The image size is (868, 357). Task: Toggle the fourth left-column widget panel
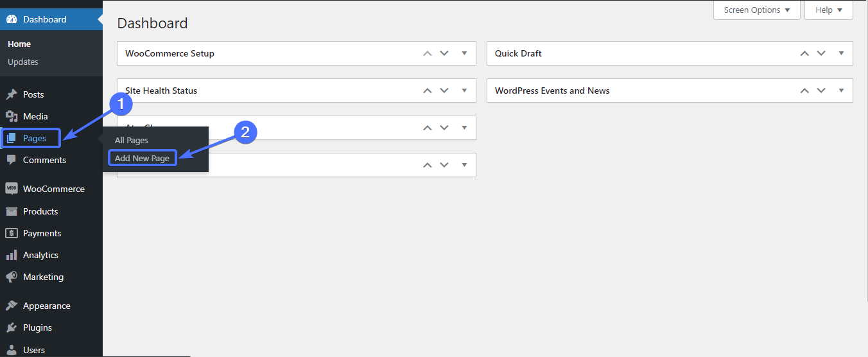coord(464,165)
